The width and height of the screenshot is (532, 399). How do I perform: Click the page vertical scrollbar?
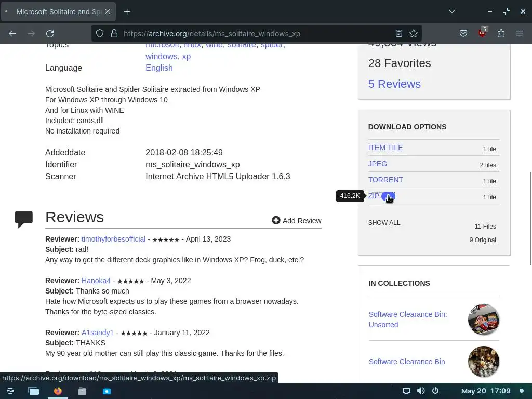point(530,219)
